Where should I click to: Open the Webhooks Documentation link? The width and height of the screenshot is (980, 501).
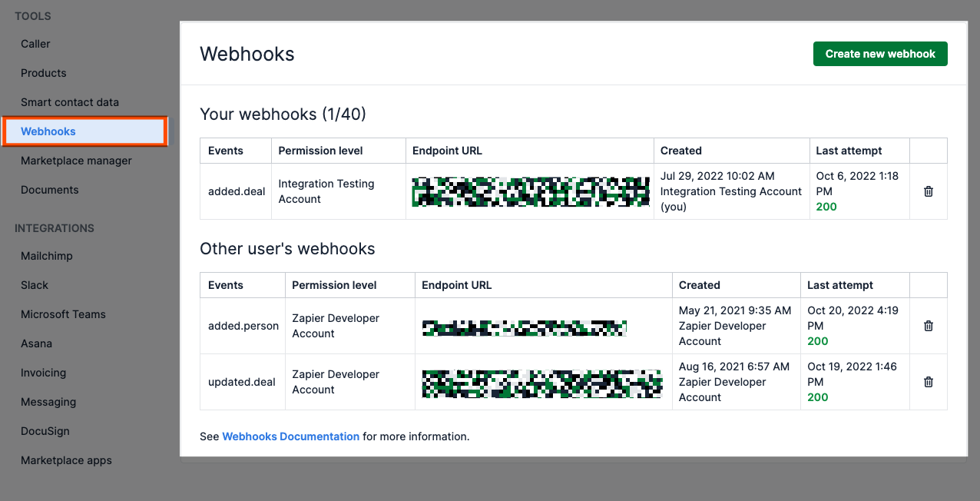[290, 436]
